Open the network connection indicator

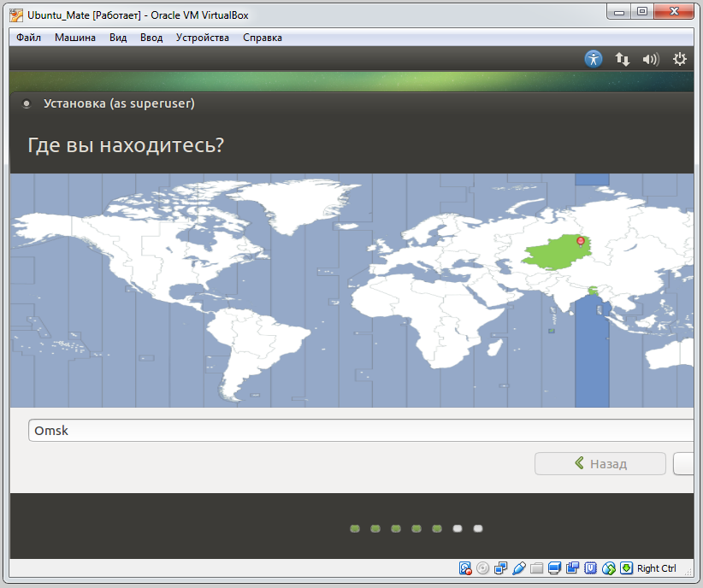(622, 59)
